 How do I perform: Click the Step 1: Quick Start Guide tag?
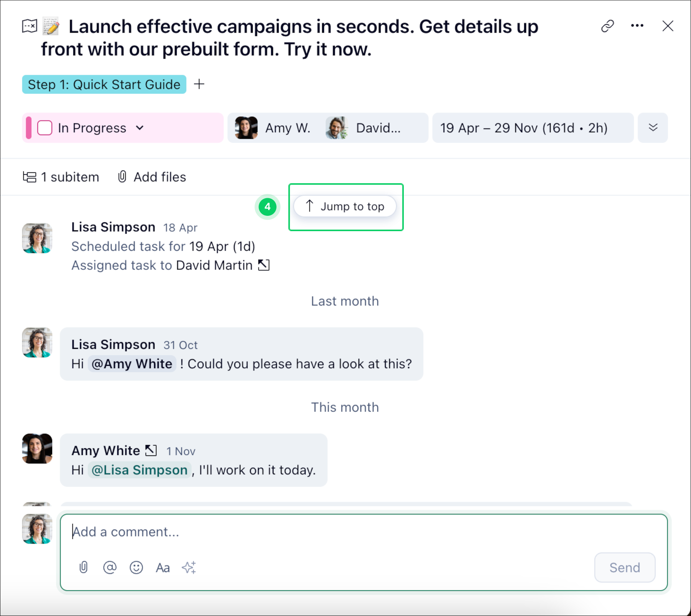tap(104, 84)
